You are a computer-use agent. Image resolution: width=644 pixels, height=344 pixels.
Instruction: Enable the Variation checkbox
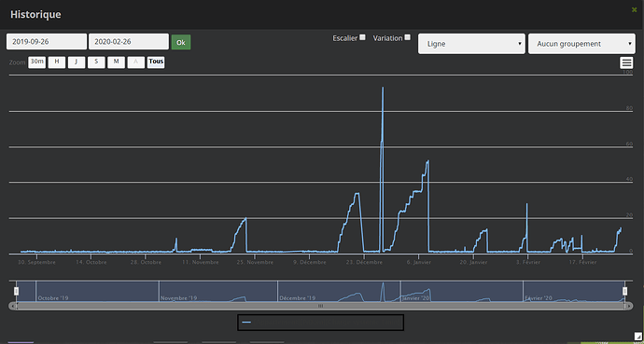pos(407,37)
